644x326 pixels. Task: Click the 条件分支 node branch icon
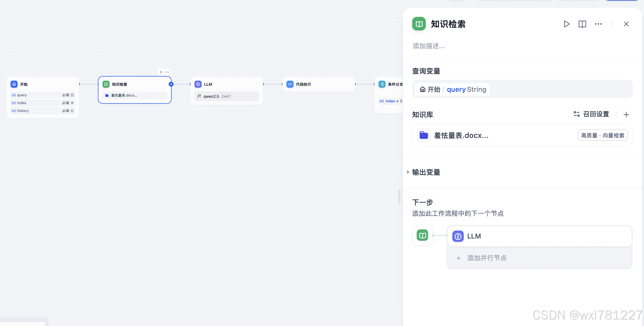pos(382,84)
